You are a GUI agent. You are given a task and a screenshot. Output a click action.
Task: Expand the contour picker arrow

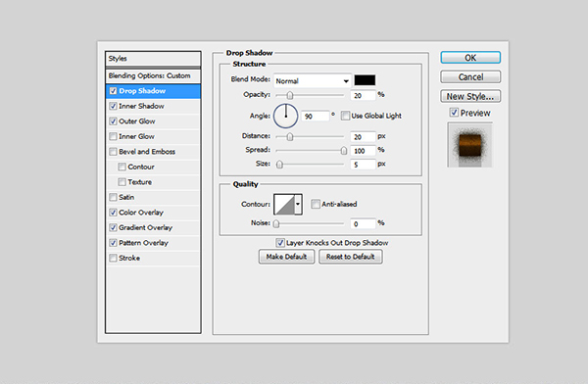click(298, 205)
